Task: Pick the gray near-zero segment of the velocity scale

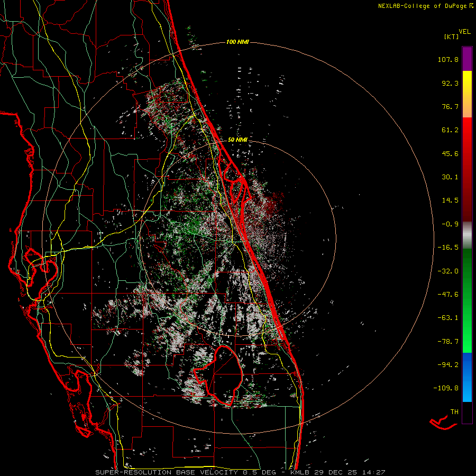Action: 467,235
